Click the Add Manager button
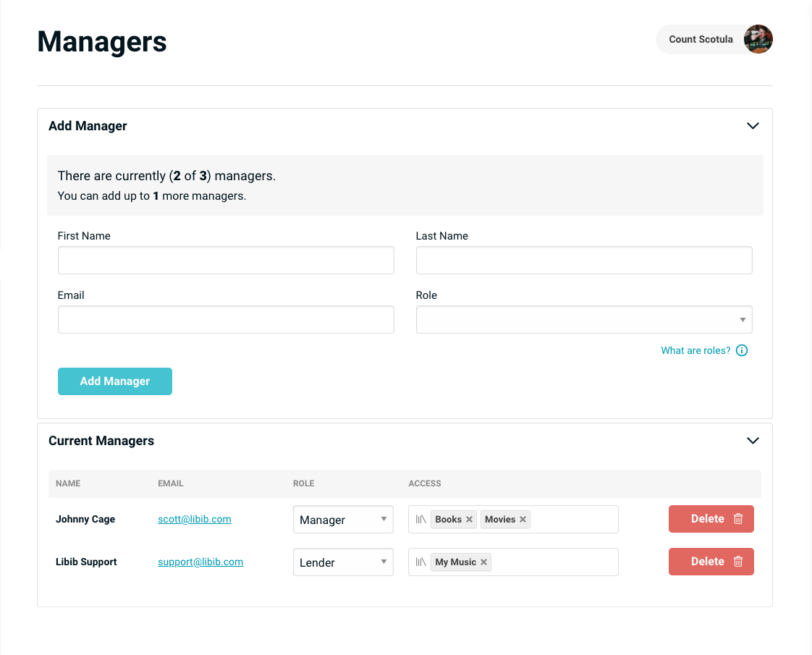Viewport: 812px width, 655px height. [114, 381]
